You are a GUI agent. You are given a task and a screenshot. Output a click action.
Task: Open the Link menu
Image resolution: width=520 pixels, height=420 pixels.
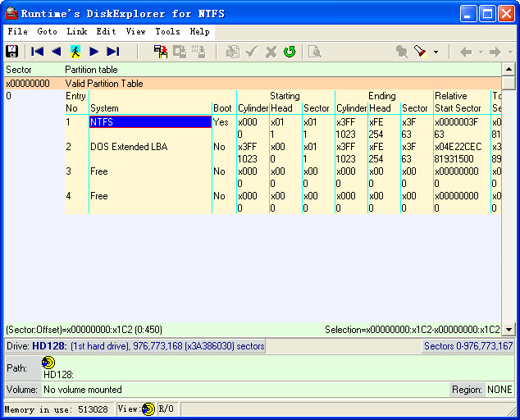tap(76, 31)
